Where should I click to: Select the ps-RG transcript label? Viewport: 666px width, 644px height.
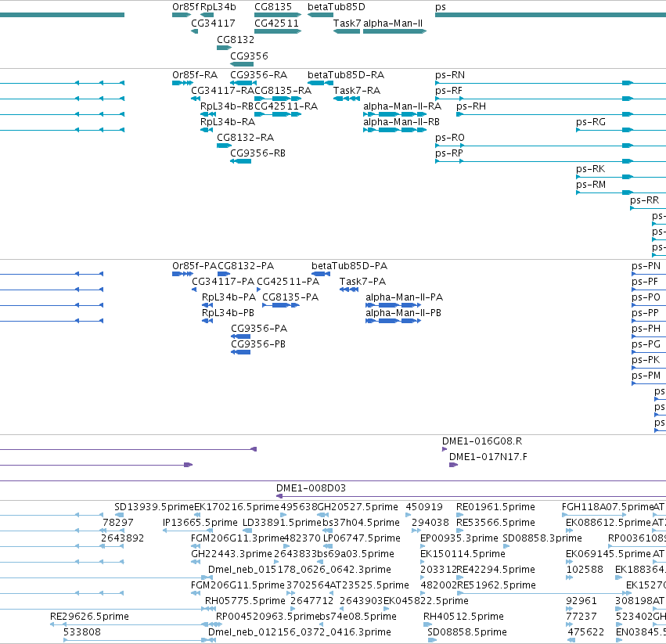[590, 122]
